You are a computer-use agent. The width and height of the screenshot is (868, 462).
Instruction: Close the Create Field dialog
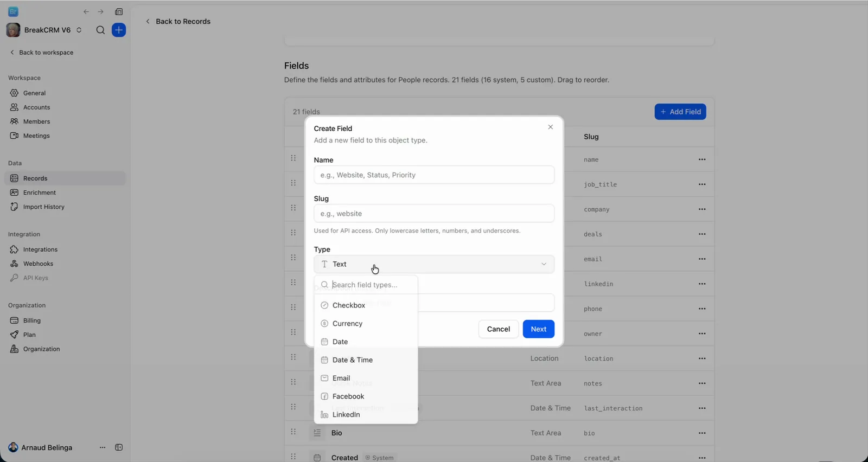point(551,127)
